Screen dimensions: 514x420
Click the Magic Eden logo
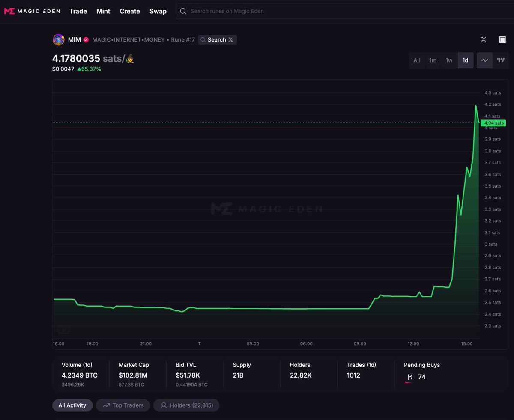pos(32,11)
